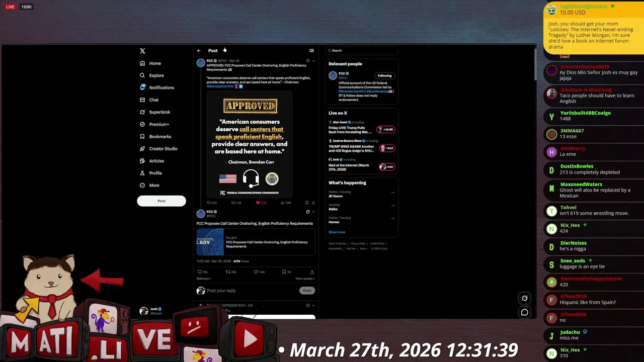Open SuperGrok from sidebar

(155, 112)
